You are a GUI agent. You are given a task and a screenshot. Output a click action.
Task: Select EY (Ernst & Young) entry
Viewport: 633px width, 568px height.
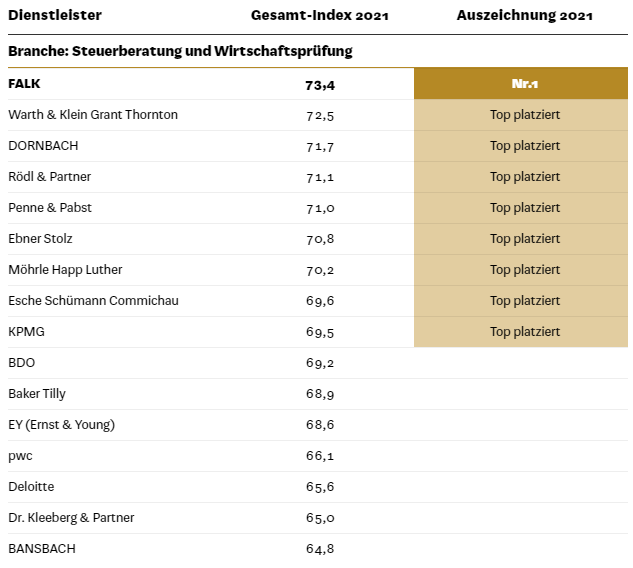point(62,425)
